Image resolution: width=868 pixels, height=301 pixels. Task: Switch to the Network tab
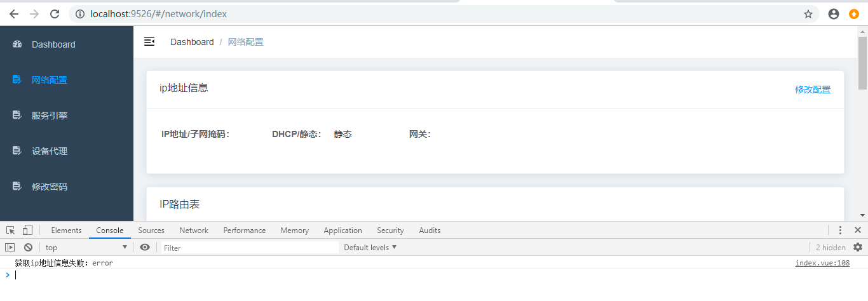point(194,231)
